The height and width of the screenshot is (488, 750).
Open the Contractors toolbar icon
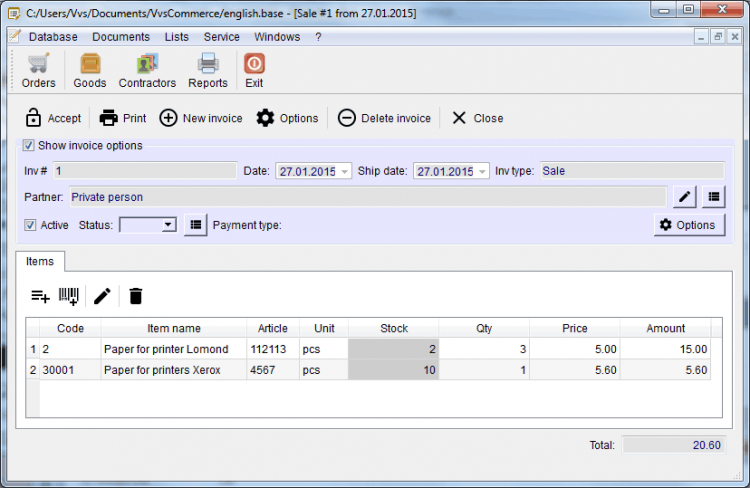pos(147,64)
